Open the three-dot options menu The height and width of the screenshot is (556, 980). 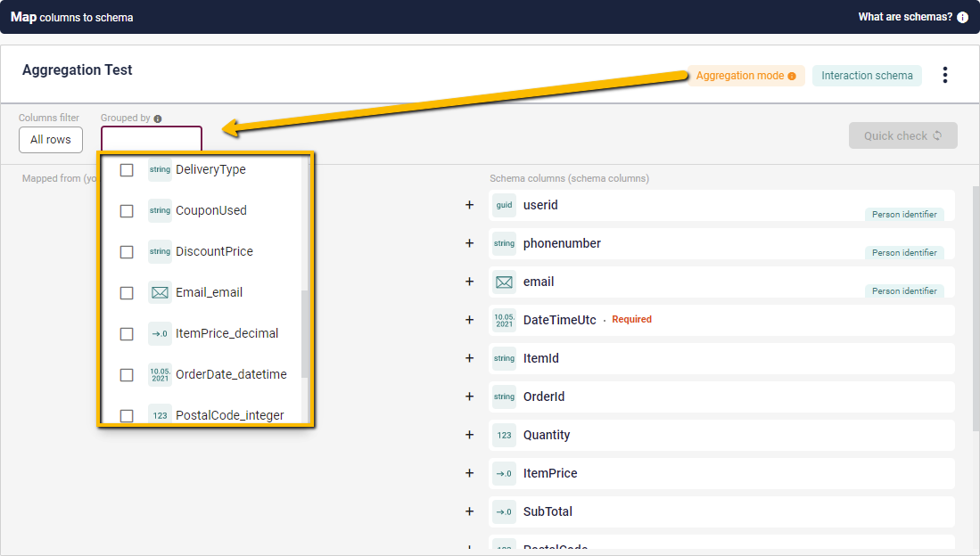(x=945, y=75)
